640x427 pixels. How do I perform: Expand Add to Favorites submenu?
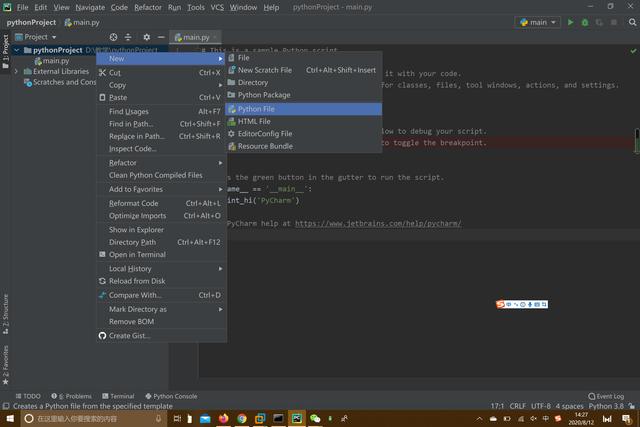click(161, 189)
